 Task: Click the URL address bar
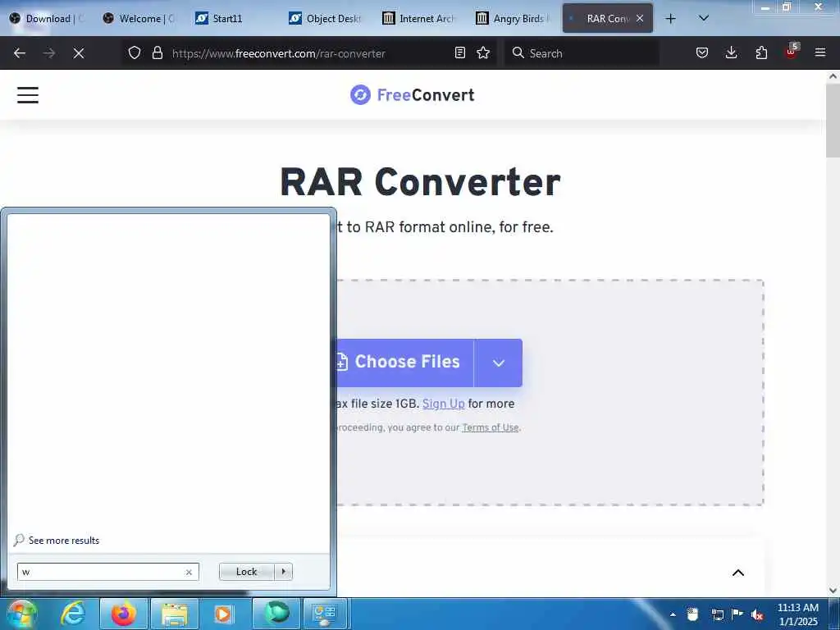point(308,53)
